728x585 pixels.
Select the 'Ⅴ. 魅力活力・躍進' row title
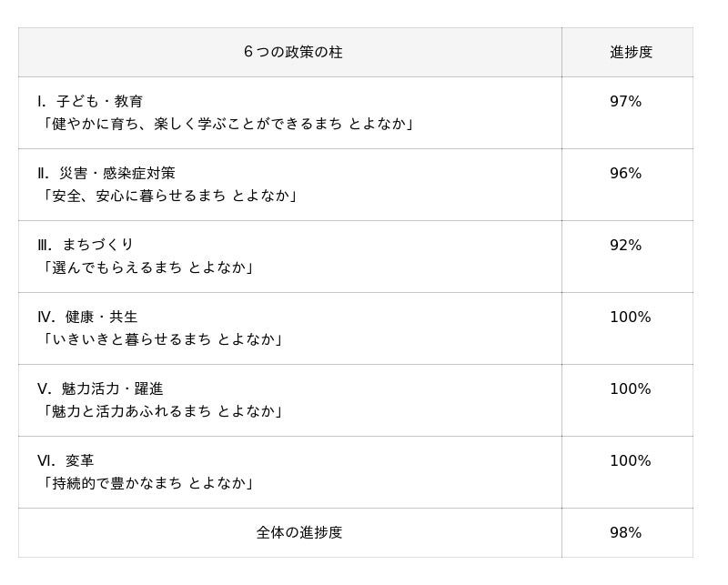click(x=100, y=388)
